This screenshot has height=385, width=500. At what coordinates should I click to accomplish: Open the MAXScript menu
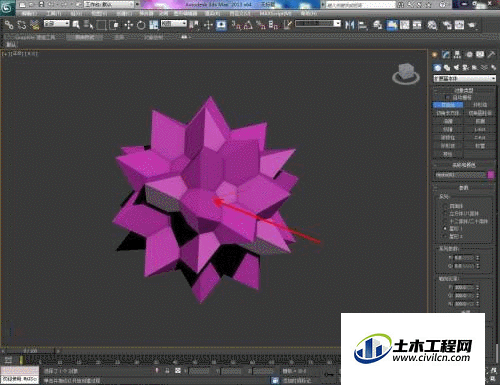pyautogui.click(x=275, y=14)
